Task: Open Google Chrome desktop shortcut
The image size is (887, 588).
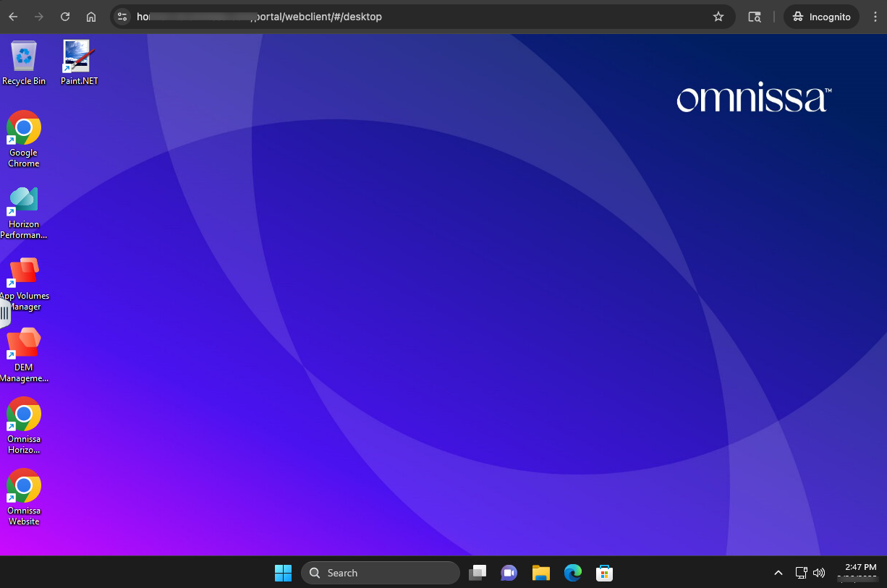Action: (x=24, y=129)
